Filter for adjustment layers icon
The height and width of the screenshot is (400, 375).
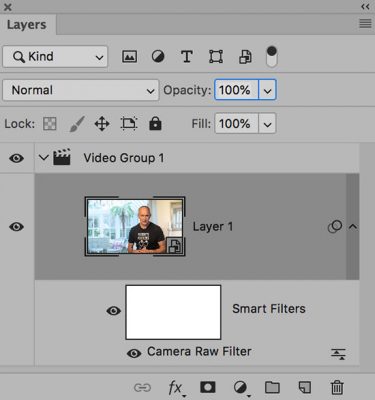point(158,57)
